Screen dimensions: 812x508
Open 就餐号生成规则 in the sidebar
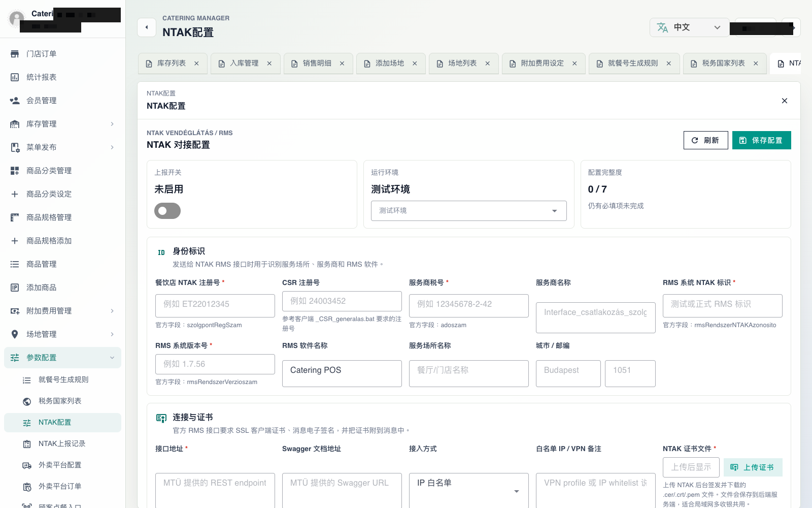click(x=63, y=380)
